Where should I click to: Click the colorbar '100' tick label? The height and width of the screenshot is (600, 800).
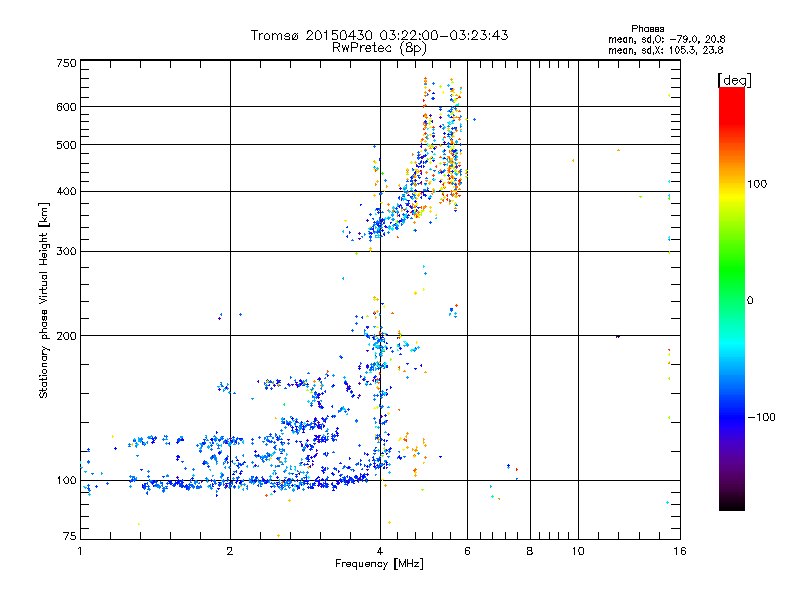pyautogui.click(x=757, y=184)
